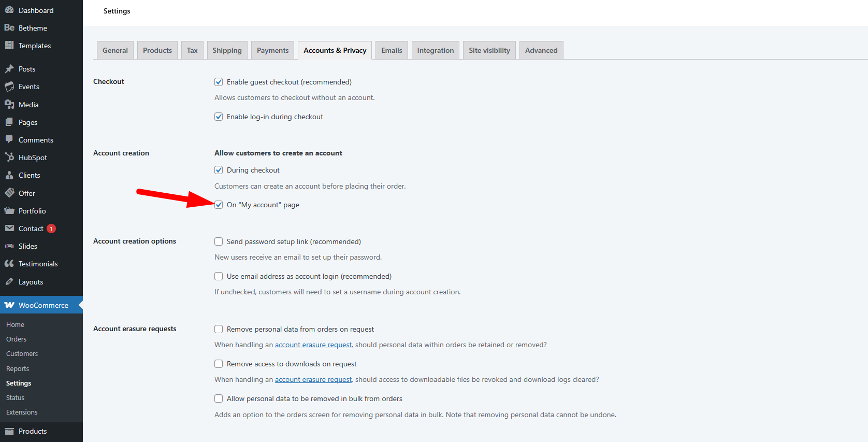Tick Remove access to downloads on request
868x442 pixels.
click(x=219, y=364)
